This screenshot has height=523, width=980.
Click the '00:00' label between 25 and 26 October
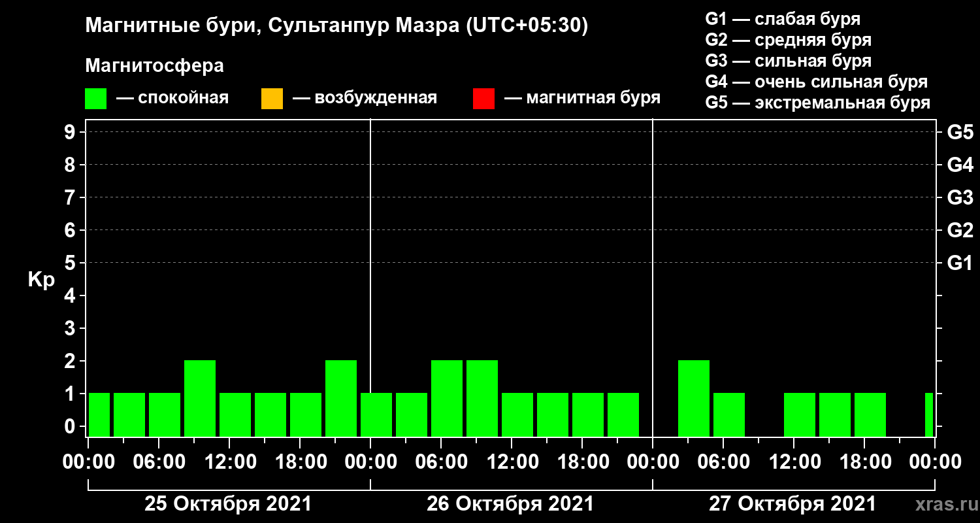(x=370, y=462)
